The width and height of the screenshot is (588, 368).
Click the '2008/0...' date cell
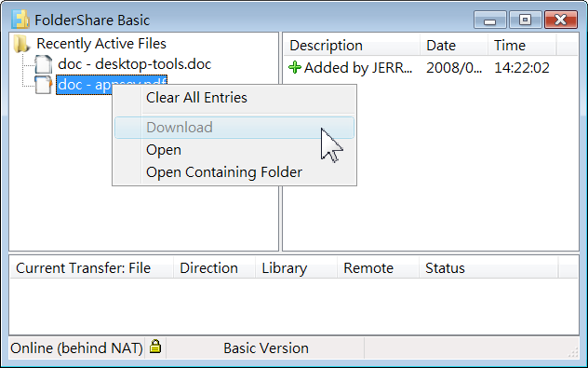(454, 68)
